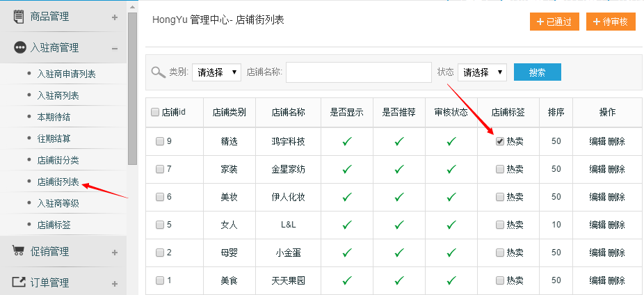Select the row checkbox for shop id 5

(160, 225)
